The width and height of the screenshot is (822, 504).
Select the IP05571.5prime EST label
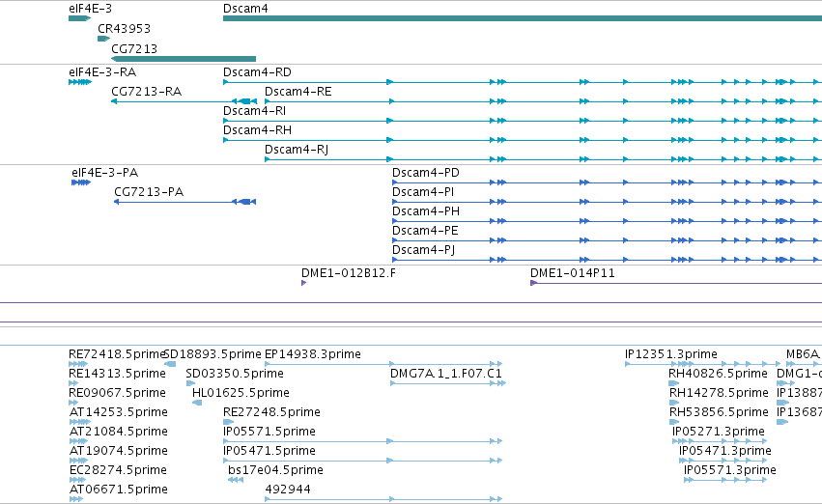(269, 432)
